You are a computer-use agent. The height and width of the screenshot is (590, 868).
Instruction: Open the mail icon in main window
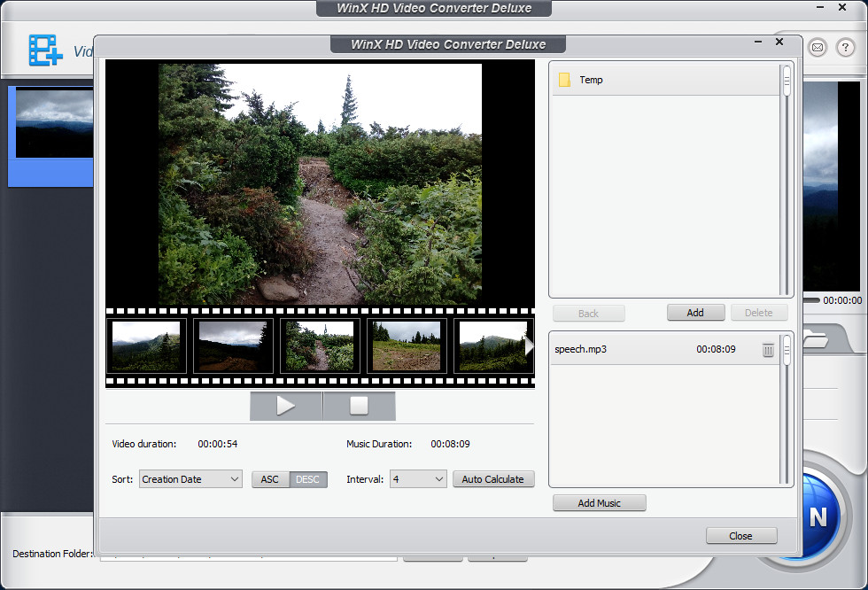tap(817, 48)
